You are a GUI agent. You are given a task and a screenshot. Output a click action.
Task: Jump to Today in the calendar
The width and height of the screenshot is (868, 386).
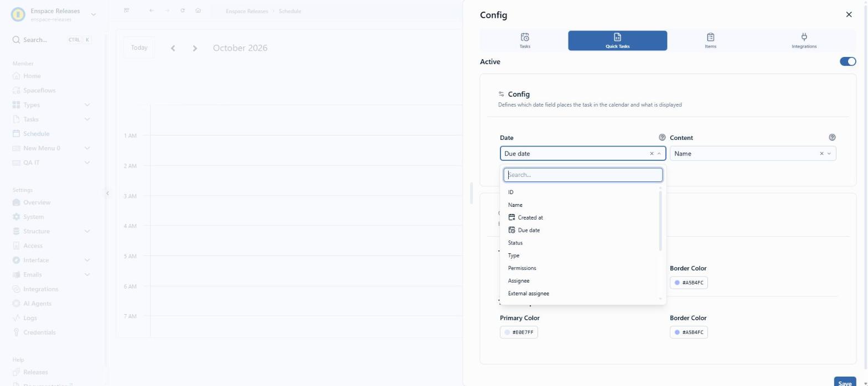click(139, 48)
